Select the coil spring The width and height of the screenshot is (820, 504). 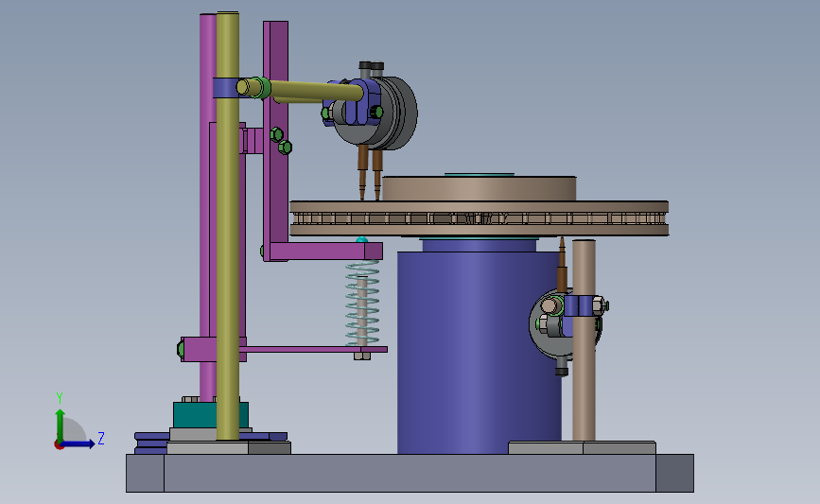click(x=362, y=304)
